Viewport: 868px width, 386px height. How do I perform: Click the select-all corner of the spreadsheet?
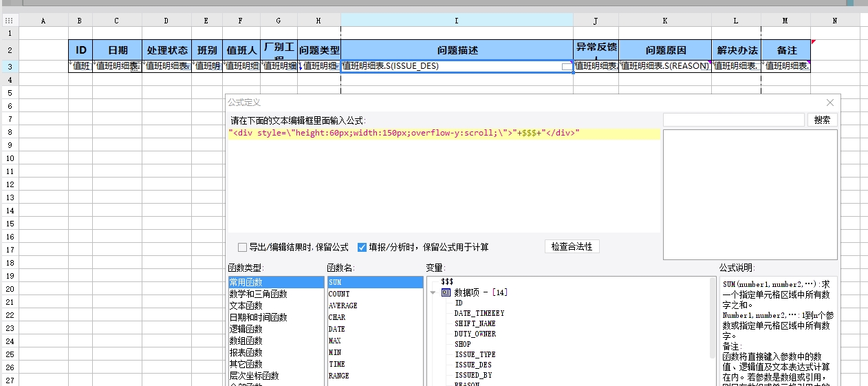9,21
